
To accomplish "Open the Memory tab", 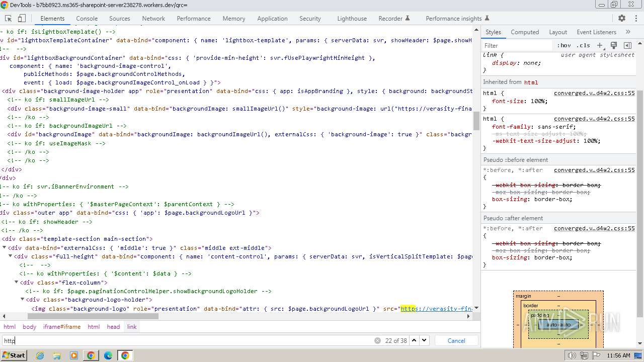I will (x=234, y=18).
